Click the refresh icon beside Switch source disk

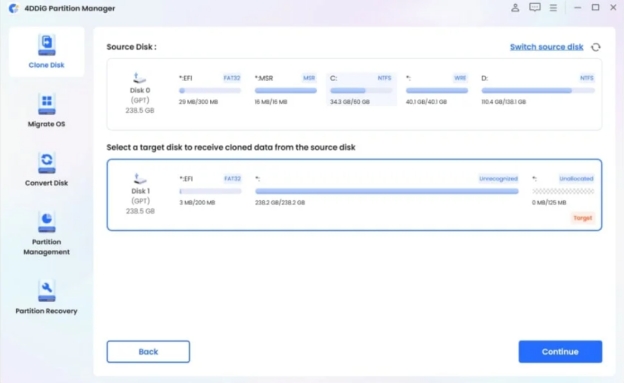[x=596, y=47]
